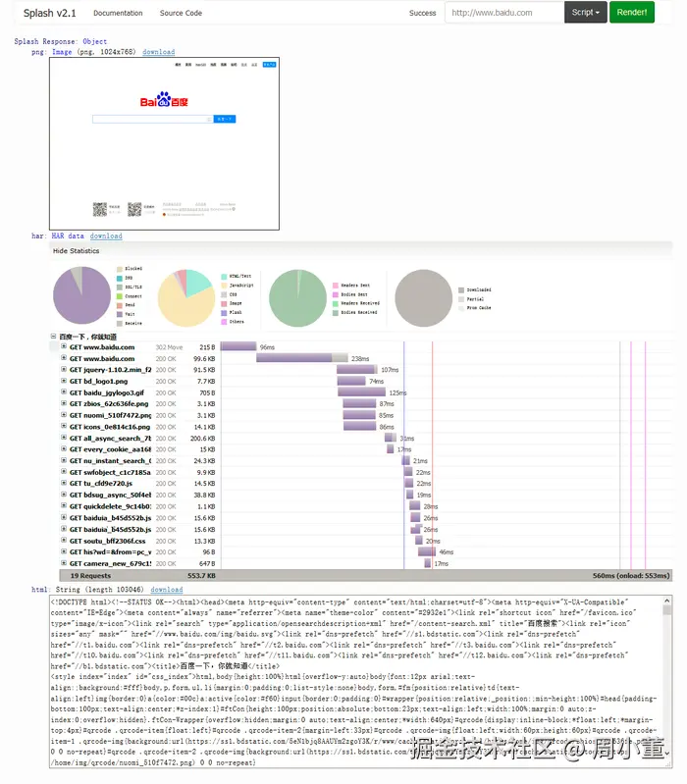Screen dimensions: 687x784
Task: Download the HAR data via its link
Action: pyautogui.click(x=106, y=236)
